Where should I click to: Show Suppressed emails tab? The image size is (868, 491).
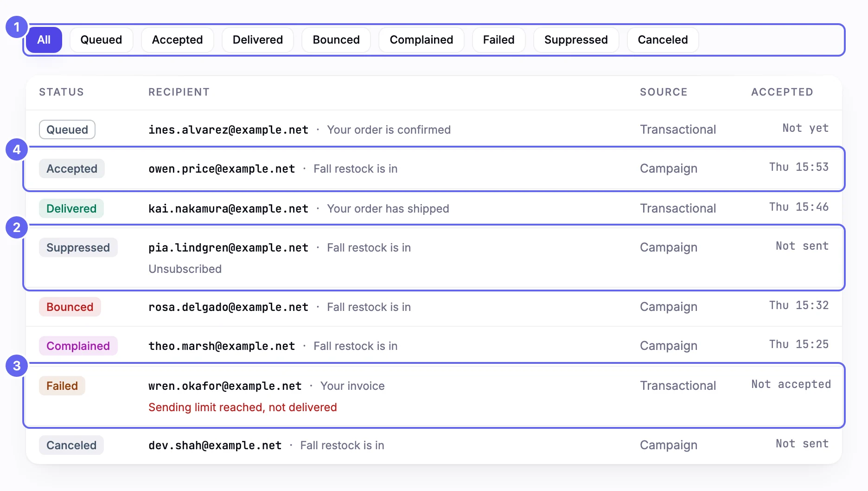pos(576,40)
